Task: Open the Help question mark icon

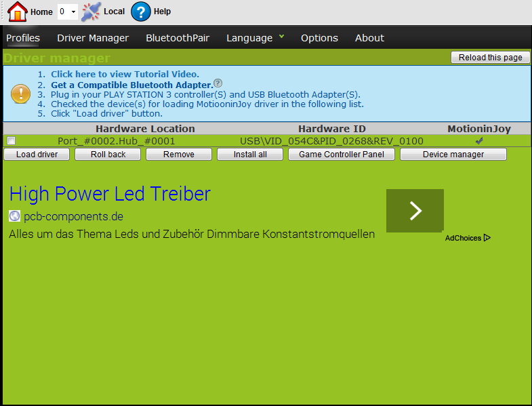Action: click(x=141, y=12)
